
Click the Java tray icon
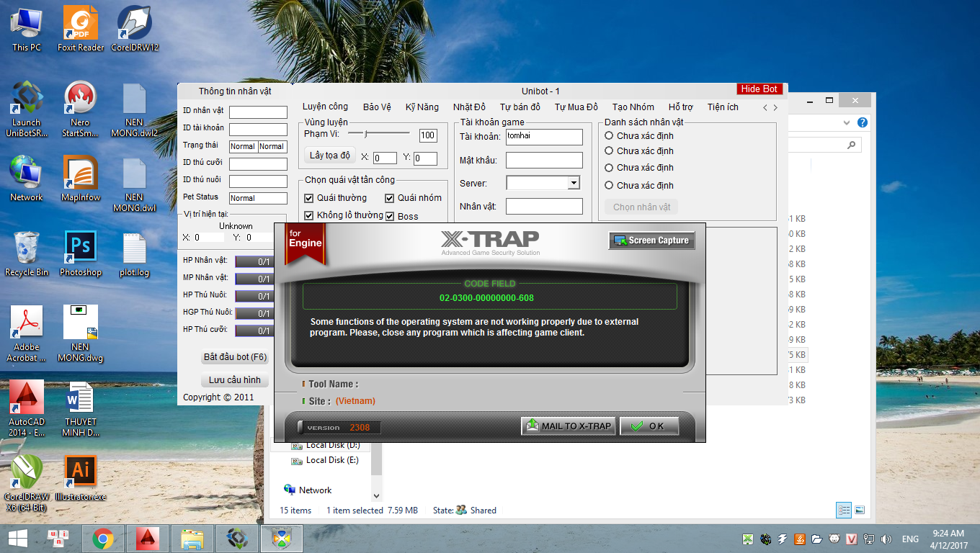(x=800, y=539)
